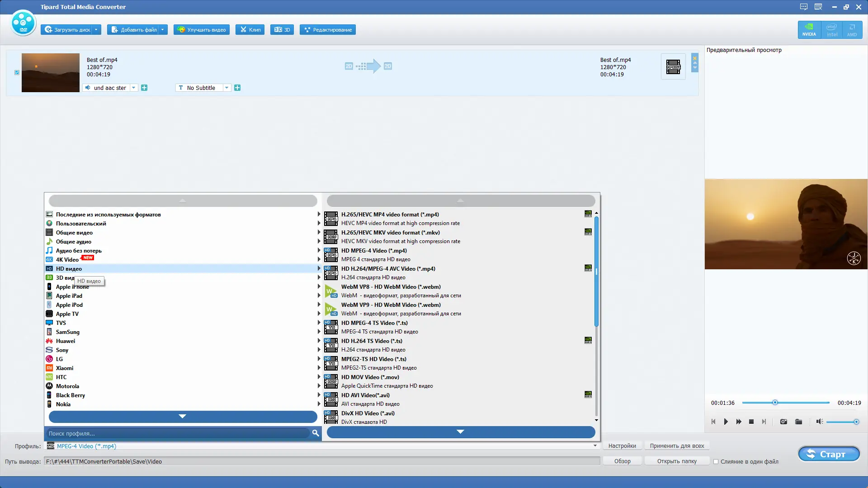Enable Intel hardware acceleration

tap(832, 29)
